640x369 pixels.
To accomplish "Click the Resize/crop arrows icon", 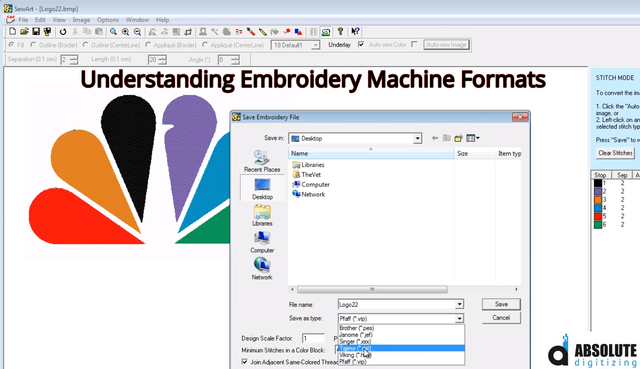I will click(x=188, y=31).
